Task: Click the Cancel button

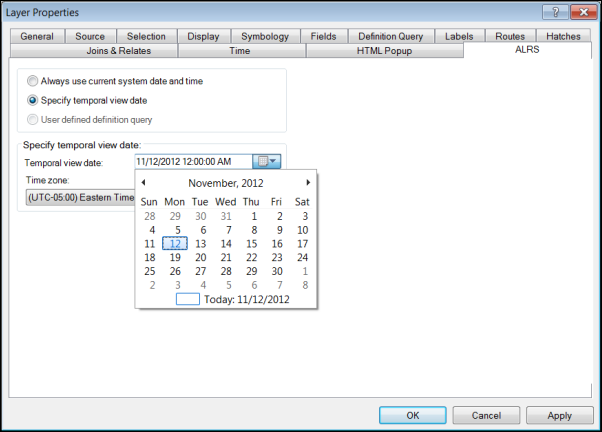Action: point(486,415)
